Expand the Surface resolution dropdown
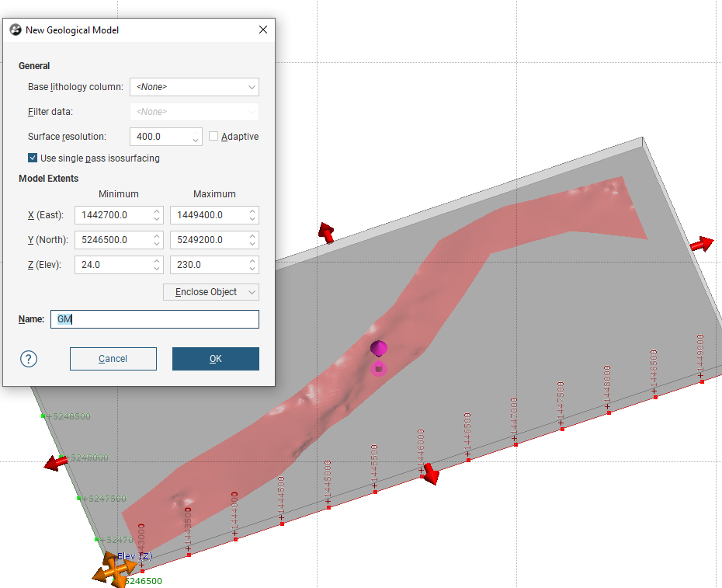The height and width of the screenshot is (588, 722). 196,140
